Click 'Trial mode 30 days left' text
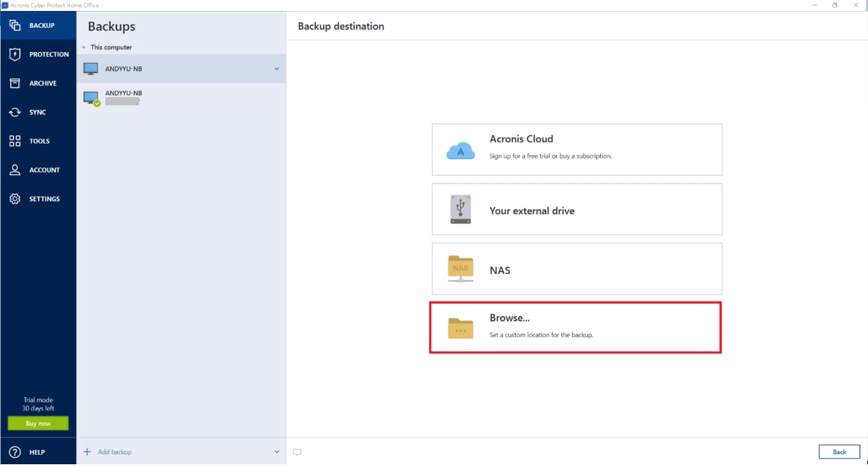868x467 pixels. click(x=38, y=404)
